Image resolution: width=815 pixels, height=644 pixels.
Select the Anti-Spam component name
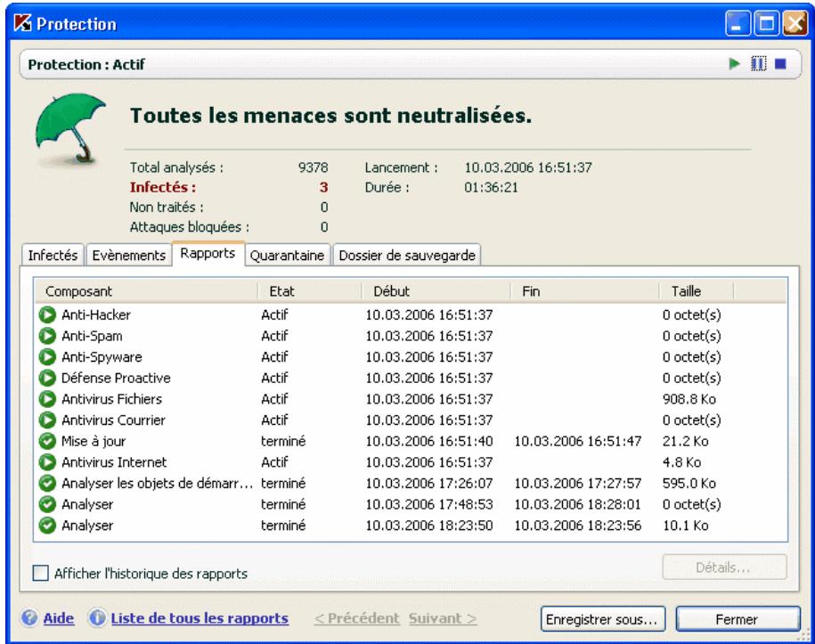tap(92, 337)
